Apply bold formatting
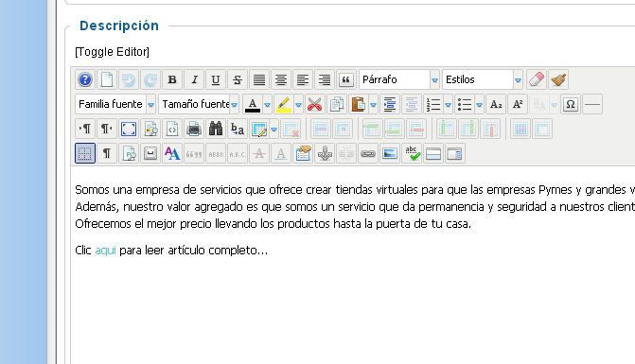 (x=172, y=79)
